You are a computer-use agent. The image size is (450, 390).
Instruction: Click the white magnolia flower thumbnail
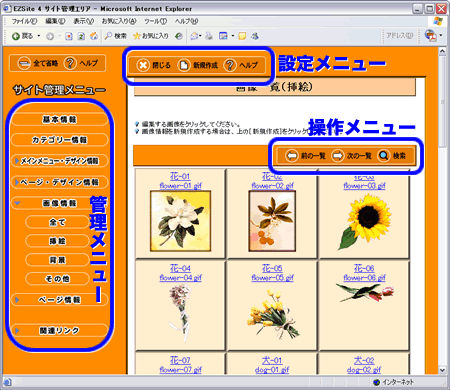180,221
